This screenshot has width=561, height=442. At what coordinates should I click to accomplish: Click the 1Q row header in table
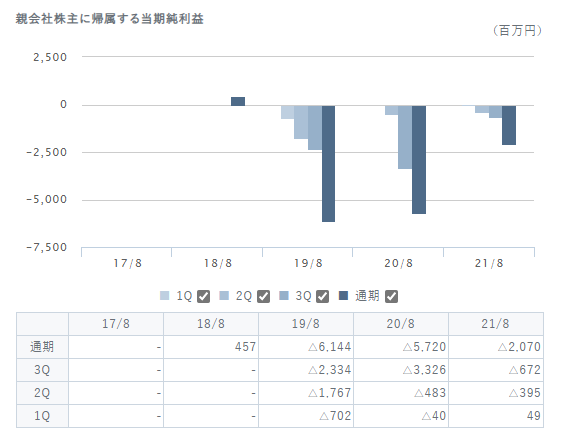click(x=42, y=416)
